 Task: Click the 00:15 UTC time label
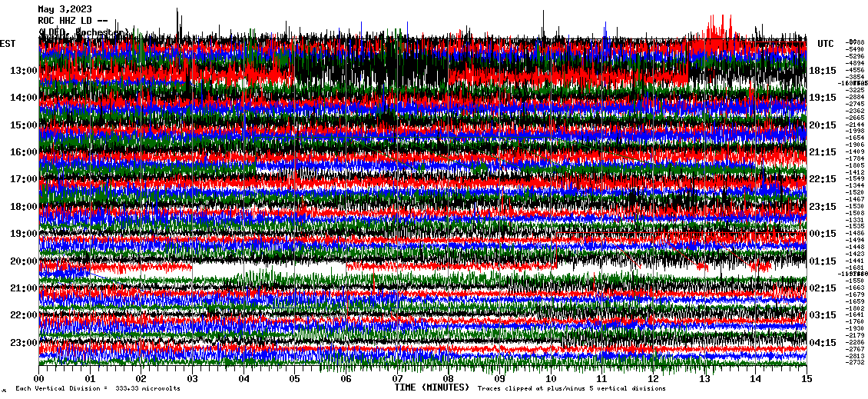(x=823, y=234)
